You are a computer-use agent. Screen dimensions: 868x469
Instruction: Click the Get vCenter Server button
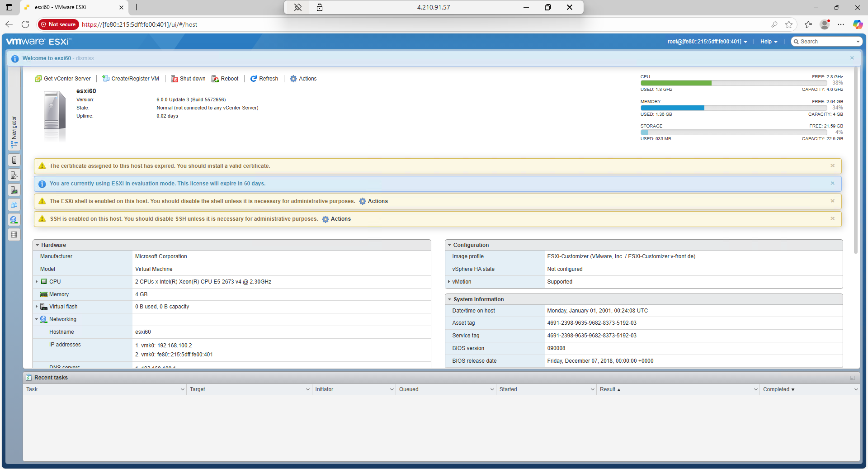pyautogui.click(x=63, y=79)
